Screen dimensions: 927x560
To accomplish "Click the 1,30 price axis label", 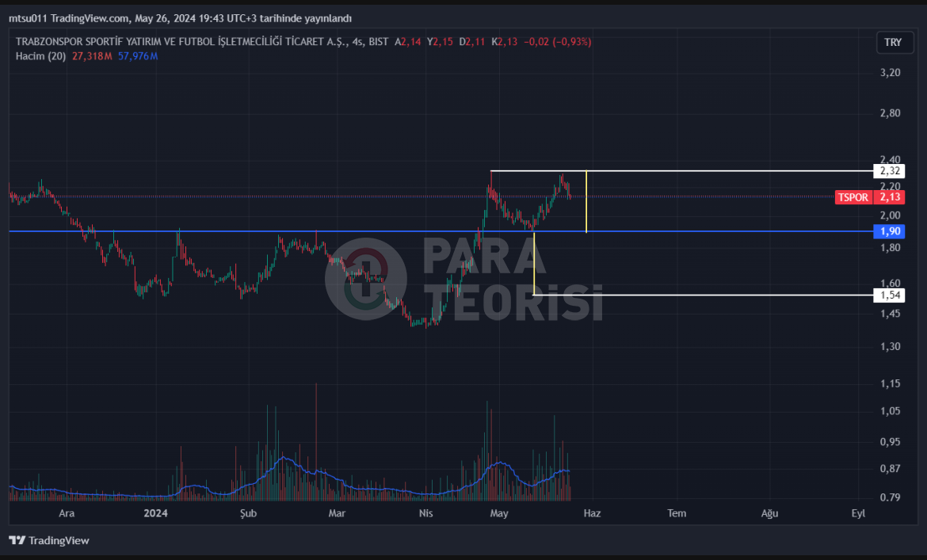I will [890, 347].
